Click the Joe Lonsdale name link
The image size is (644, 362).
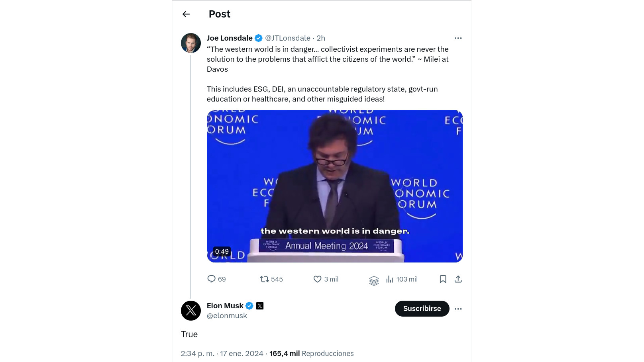pos(230,38)
